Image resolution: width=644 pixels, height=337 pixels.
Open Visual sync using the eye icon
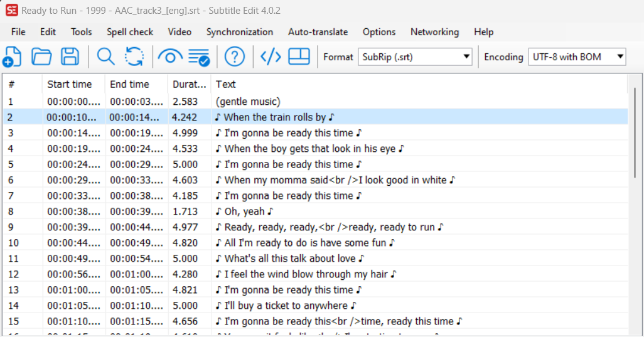(169, 57)
